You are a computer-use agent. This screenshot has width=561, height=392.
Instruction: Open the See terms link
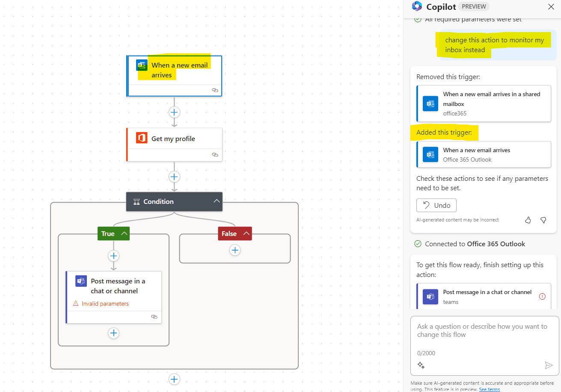coord(489,389)
